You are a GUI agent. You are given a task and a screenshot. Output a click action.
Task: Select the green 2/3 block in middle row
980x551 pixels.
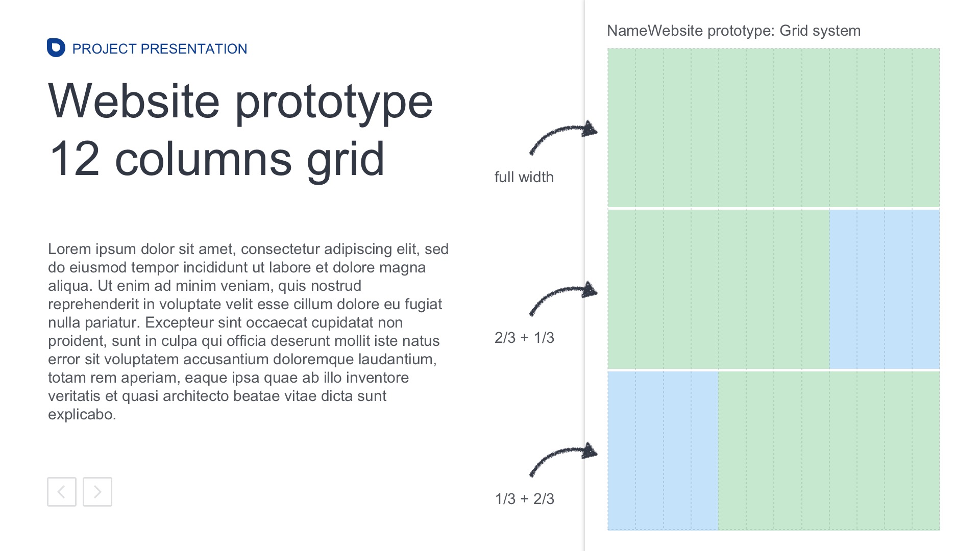point(718,289)
